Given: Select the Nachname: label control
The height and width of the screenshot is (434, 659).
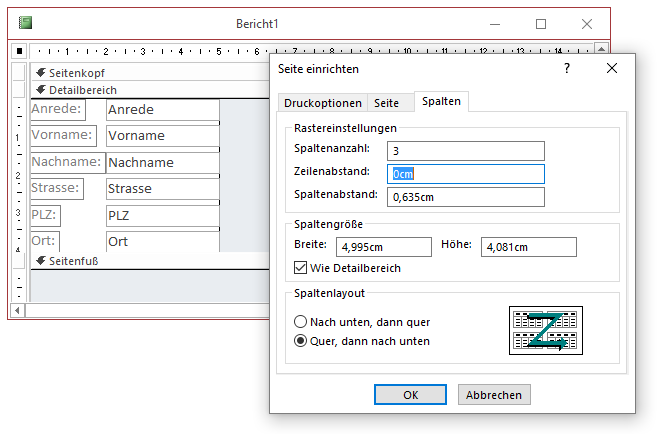Looking at the screenshot, I should click(x=68, y=162).
